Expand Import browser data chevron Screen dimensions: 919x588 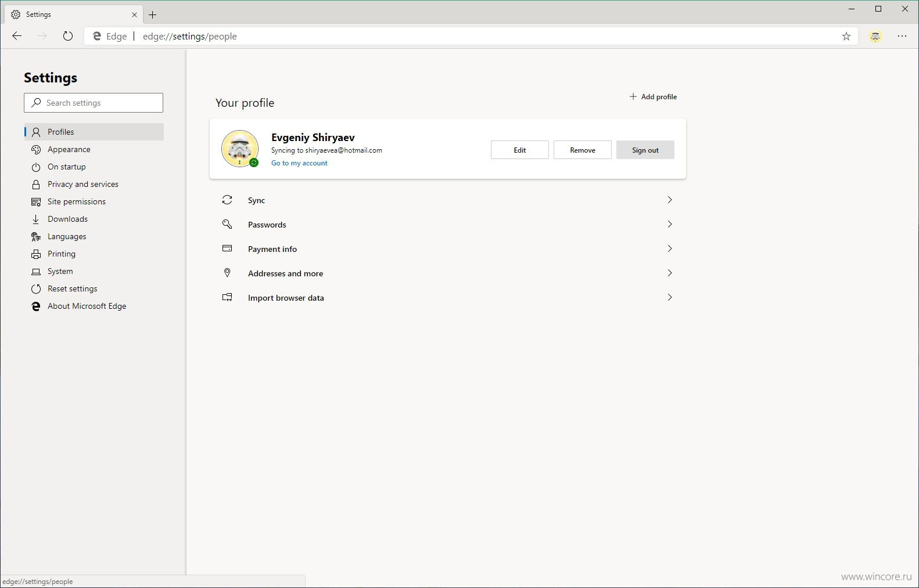click(x=670, y=297)
